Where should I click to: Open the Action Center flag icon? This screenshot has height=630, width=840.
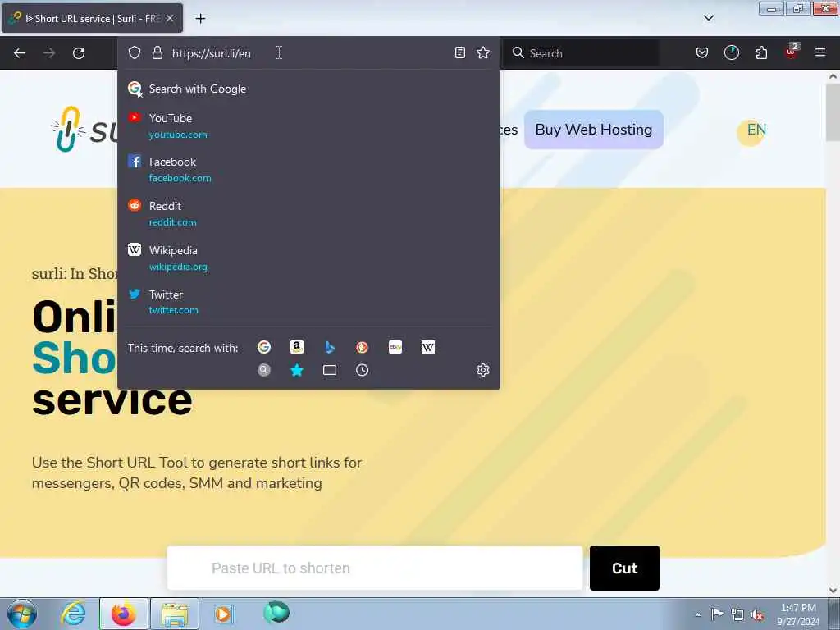click(x=717, y=614)
